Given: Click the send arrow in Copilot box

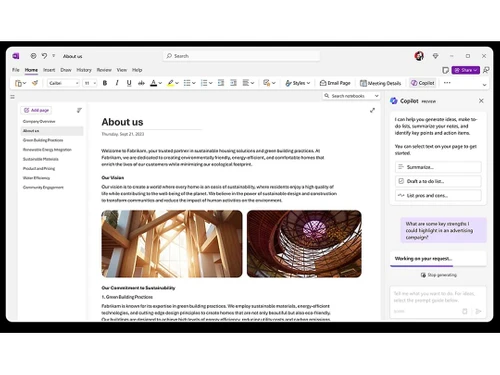Looking at the screenshot, I should (478, 311).
